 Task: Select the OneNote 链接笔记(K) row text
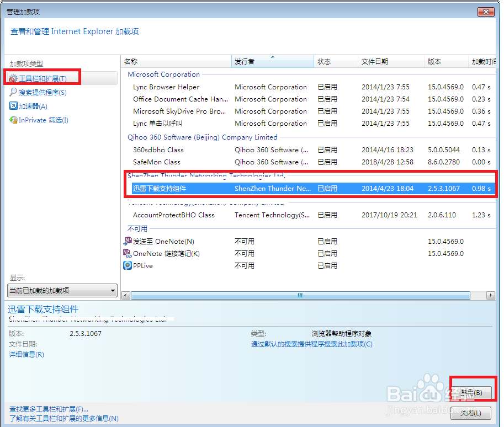point(167,254)
